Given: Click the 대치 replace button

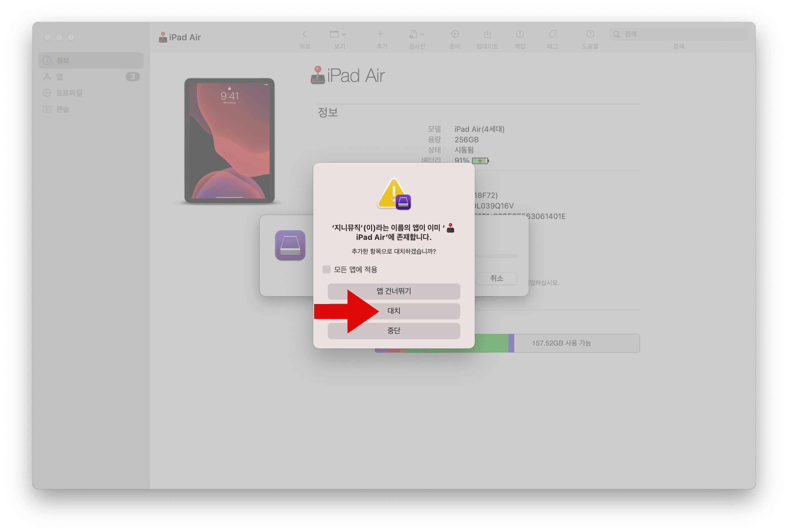Looking at the screenshot, I should tap(394, 311).
